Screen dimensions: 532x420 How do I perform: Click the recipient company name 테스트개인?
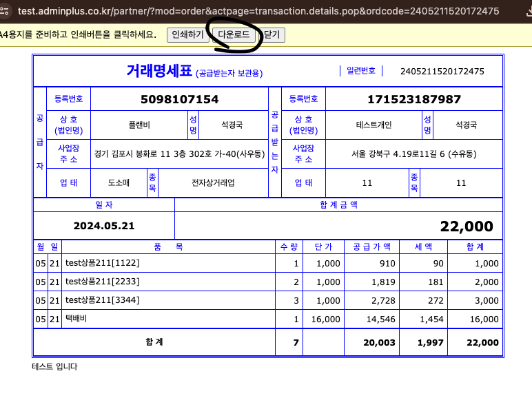click(x=374, y=125)
